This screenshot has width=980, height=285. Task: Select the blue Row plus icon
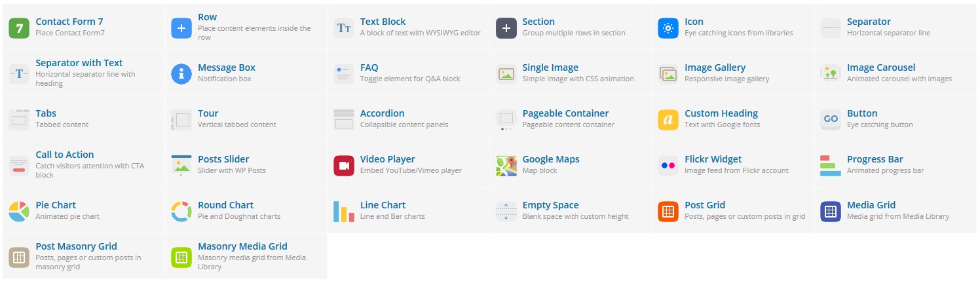pos(181,28)
